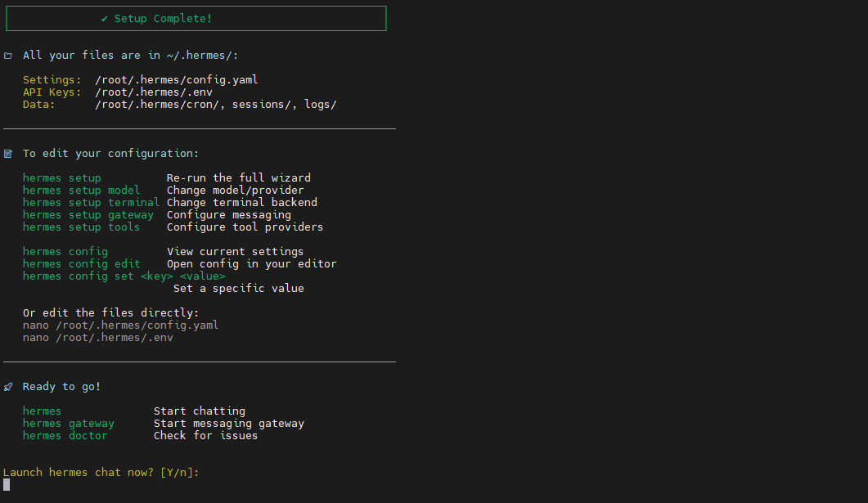
Task: Click the 'hermes config edit' command
Action: coord(81,264)
